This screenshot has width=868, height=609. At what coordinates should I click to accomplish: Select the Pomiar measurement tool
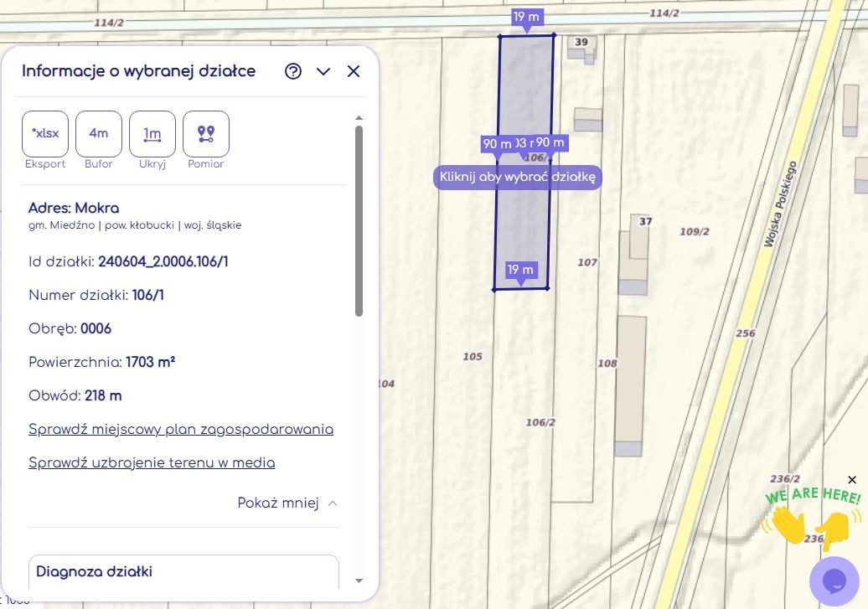pyautogui.click(x=206, y=133)
